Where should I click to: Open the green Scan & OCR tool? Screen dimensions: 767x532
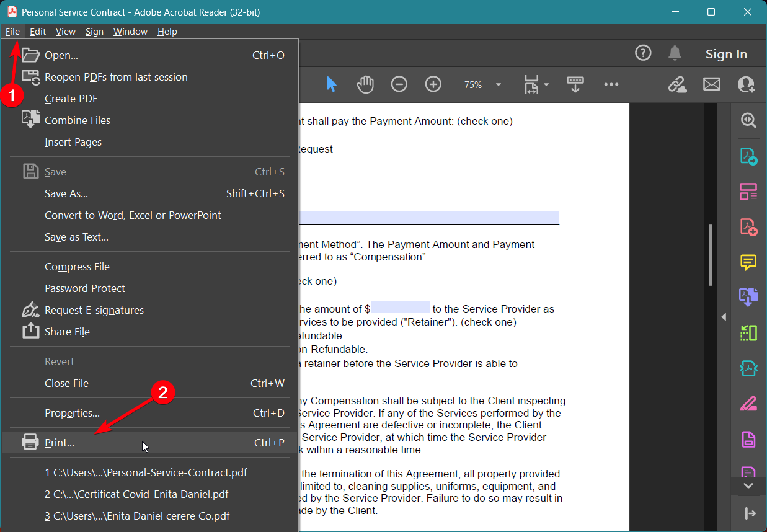(x=748, y=333)
